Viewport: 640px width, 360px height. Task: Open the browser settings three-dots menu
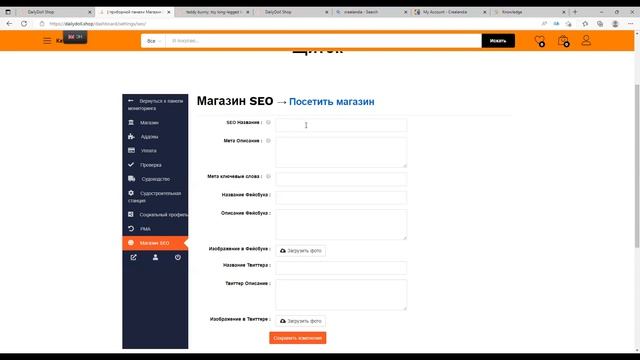(x=630, y=24)
